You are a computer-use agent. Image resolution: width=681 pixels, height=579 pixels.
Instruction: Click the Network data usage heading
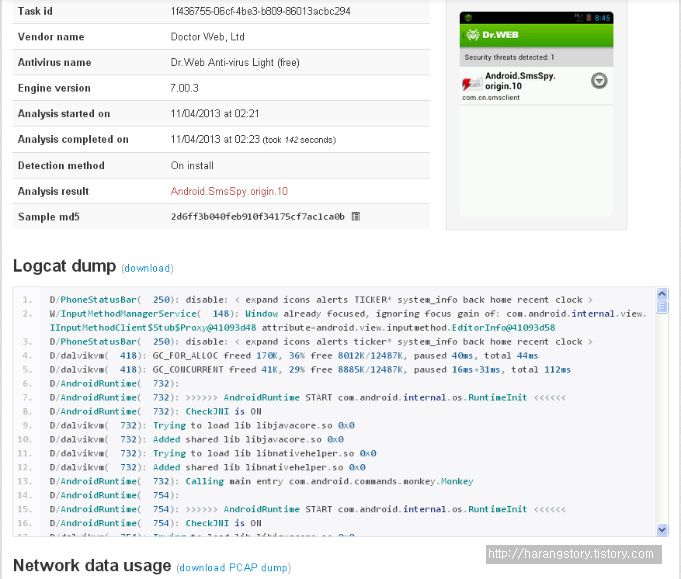(x=92, y=566)
